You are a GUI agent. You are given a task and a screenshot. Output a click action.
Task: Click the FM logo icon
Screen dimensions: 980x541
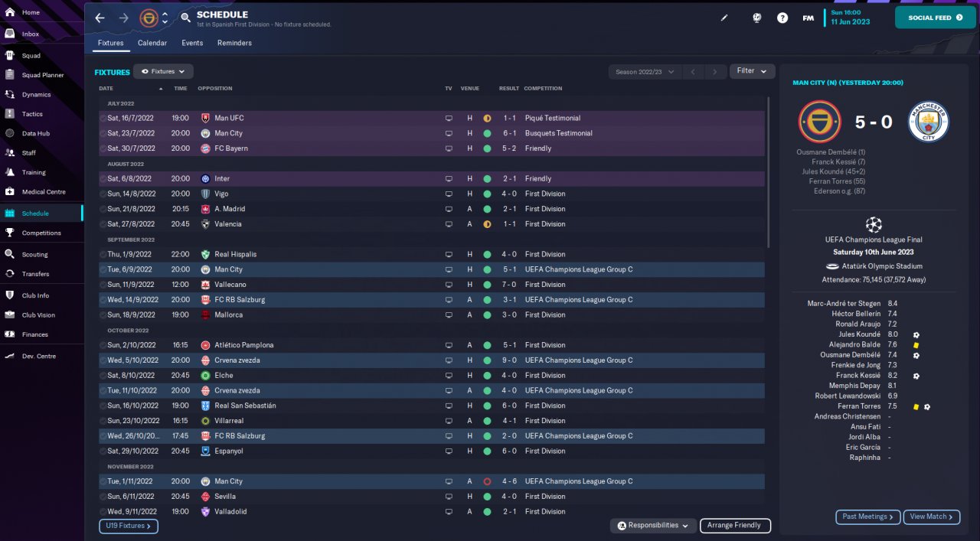coord(808,18)
